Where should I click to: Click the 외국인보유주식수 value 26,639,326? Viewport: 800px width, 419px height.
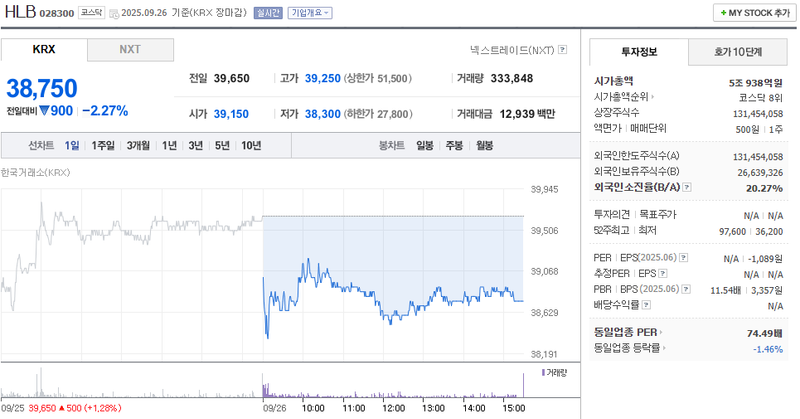click(760, 173)
